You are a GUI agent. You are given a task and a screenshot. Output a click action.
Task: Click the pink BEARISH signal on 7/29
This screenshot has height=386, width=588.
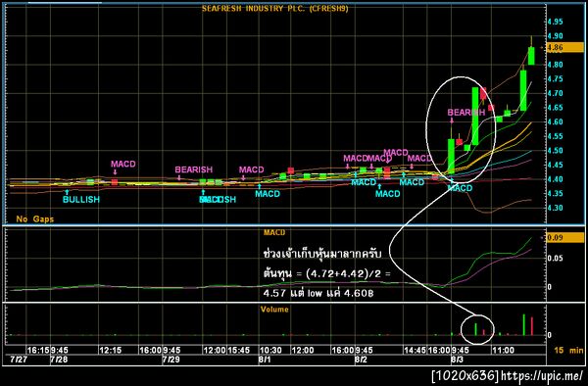pos(194,169)
